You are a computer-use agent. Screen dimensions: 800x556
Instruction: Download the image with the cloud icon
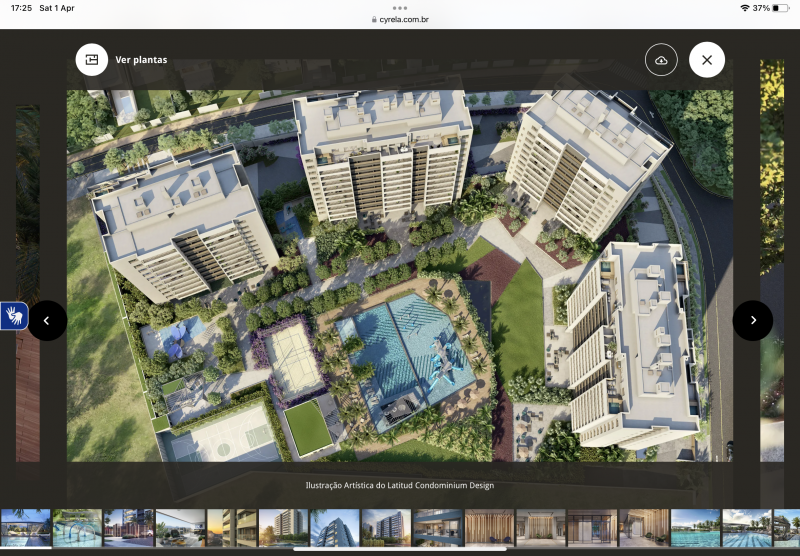pos(661,60)
